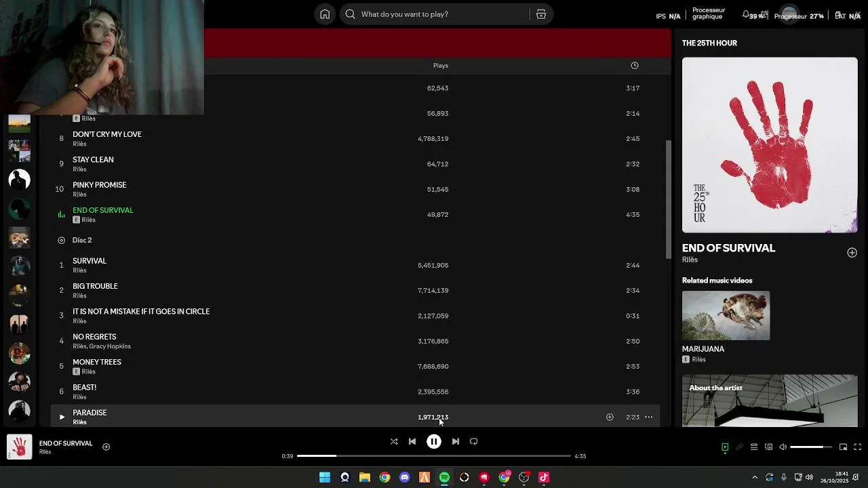
Task: Select track BIG TROUBLE
Action: (x=356, y=290)
